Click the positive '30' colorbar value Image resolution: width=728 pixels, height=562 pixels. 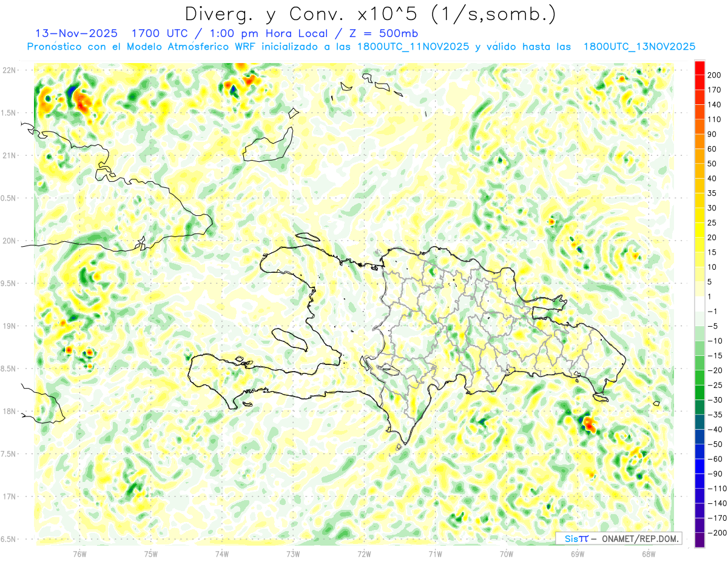point(712,208)
